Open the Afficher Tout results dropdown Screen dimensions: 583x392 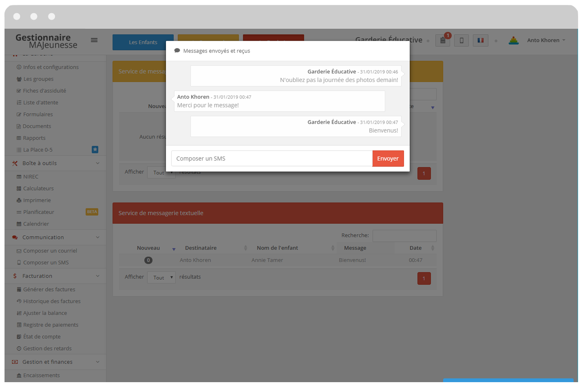tap(161, 278)
